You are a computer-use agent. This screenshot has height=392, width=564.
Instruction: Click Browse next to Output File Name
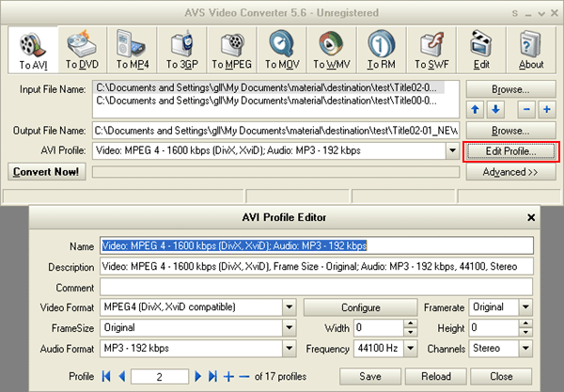pyautogui.click(x=510, y=131)
